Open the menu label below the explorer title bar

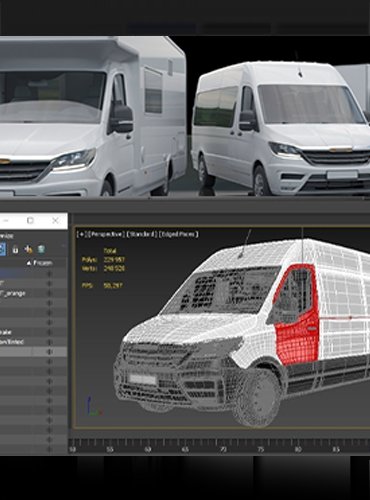7,236
